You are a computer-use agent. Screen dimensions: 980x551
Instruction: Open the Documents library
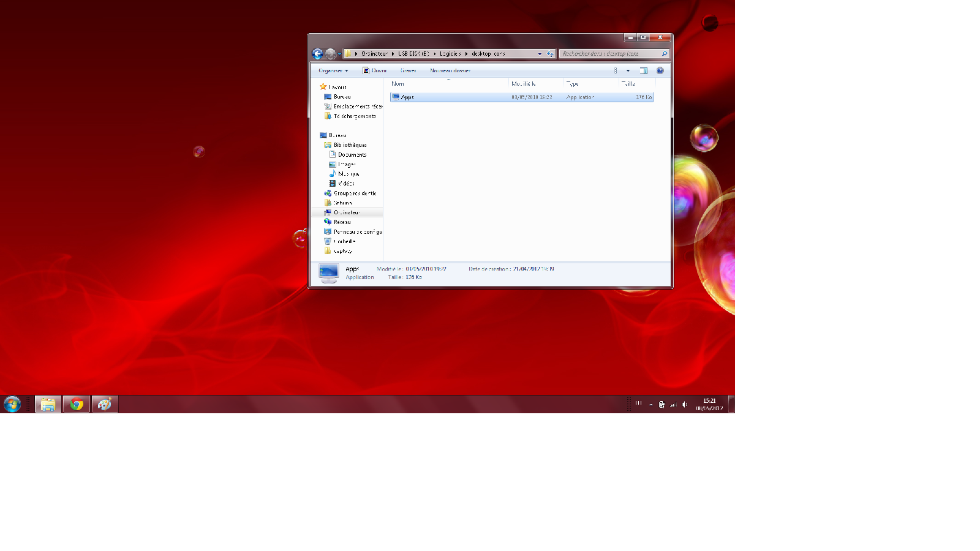[x=348, y=155]
